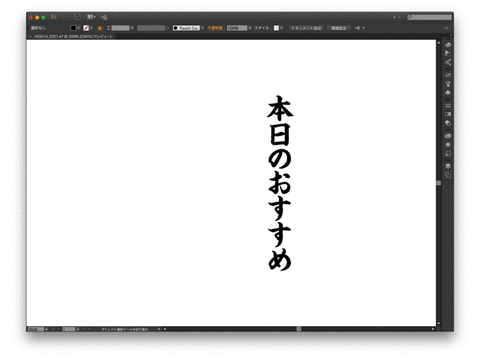Open the Color Guide panel icon
Image resolution: width=480 pixels, height=360 pixels.
448,53
